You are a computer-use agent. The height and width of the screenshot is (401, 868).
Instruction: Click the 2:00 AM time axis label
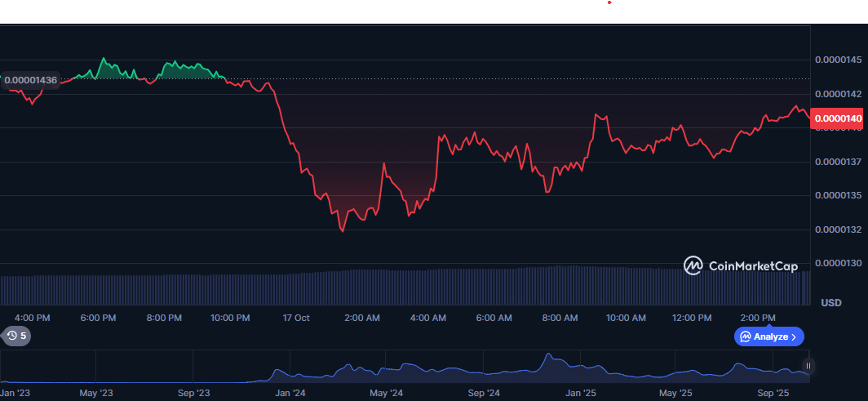(362, 317)
